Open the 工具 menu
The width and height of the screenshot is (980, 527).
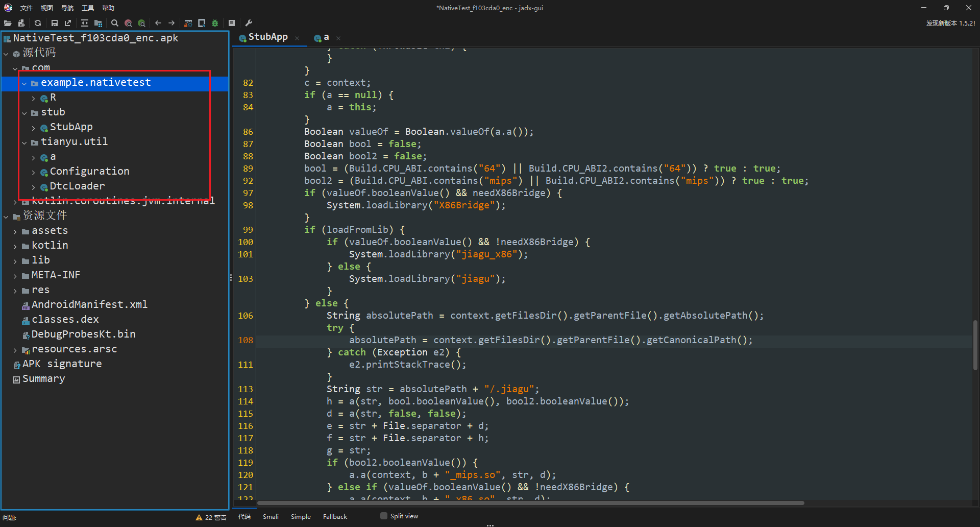pos(88,8)
